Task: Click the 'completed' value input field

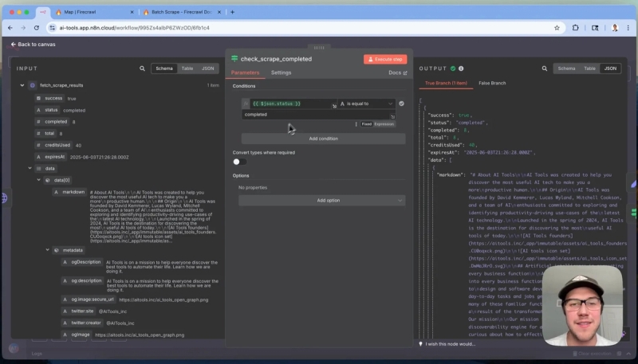Action: (318, 115)
